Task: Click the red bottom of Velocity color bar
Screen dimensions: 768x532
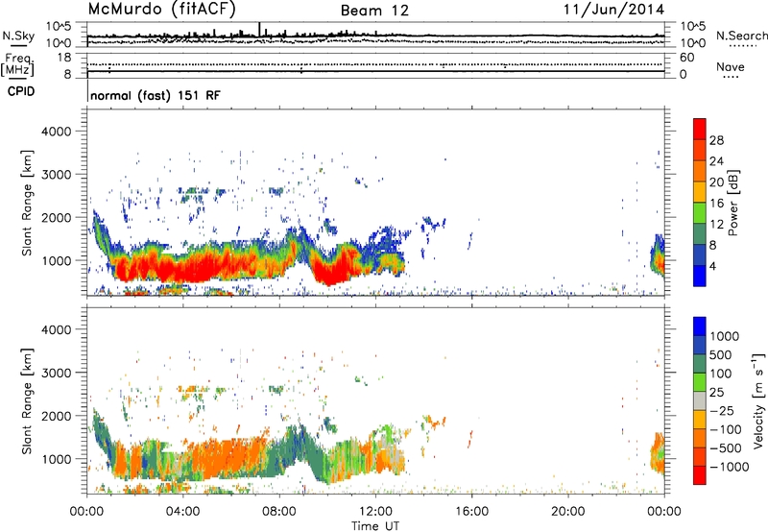Action: pos(700,475)
